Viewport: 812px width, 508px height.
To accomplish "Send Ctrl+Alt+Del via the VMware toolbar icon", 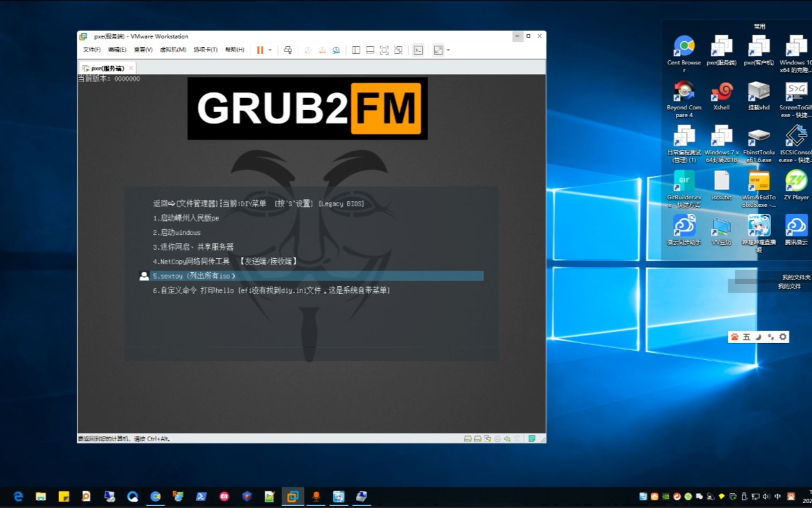I will pyautogui.click(x=288, y=50).
